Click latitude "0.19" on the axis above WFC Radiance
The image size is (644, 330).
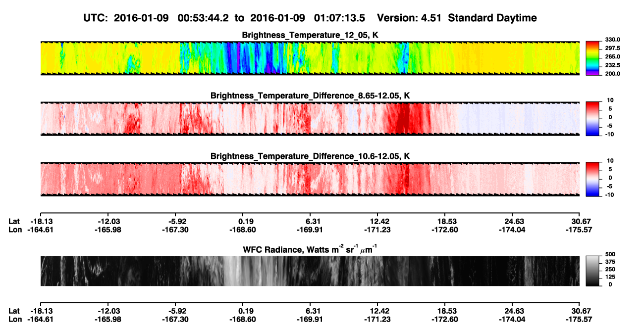point(246,222)
